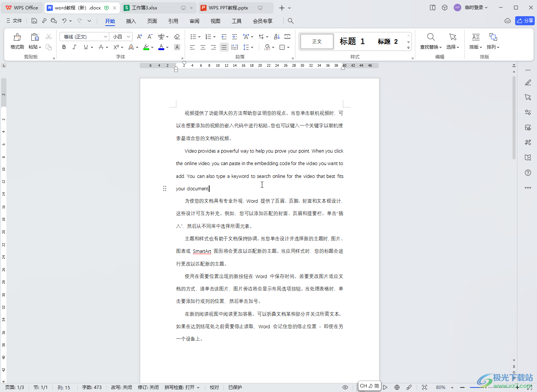The width and height of the screenshot is (537, 392).
Task: Click the paragraph drag handle beside 'your document'
Action: coord(165,188)
